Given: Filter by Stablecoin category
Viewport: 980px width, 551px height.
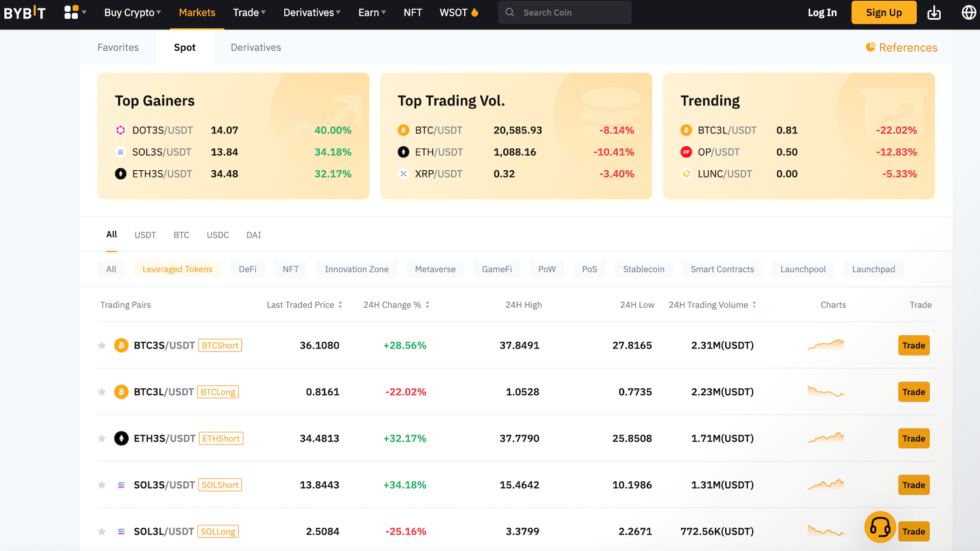Looking at the screenshot, I should coord(644,269).
